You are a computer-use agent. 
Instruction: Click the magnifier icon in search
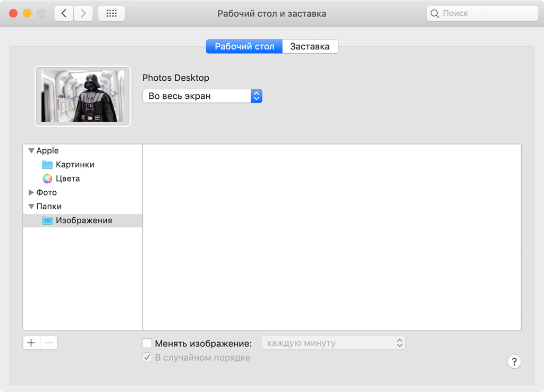point(435,14)
